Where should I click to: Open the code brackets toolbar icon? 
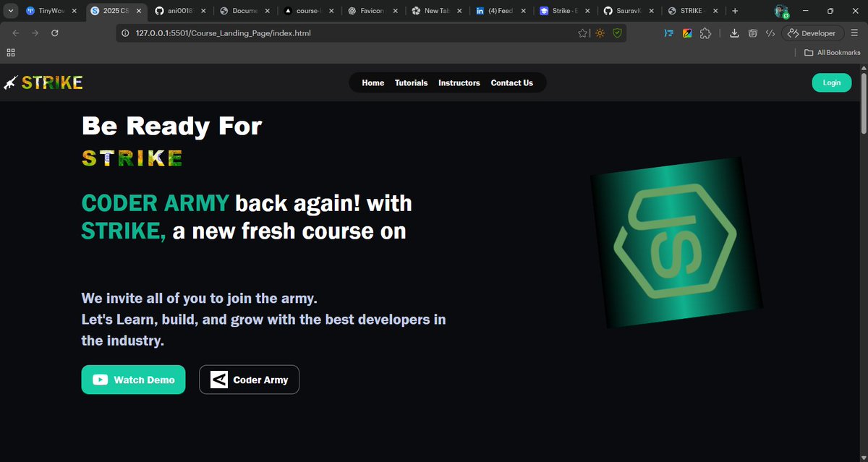pyautogui.click(x=771, y=33)
